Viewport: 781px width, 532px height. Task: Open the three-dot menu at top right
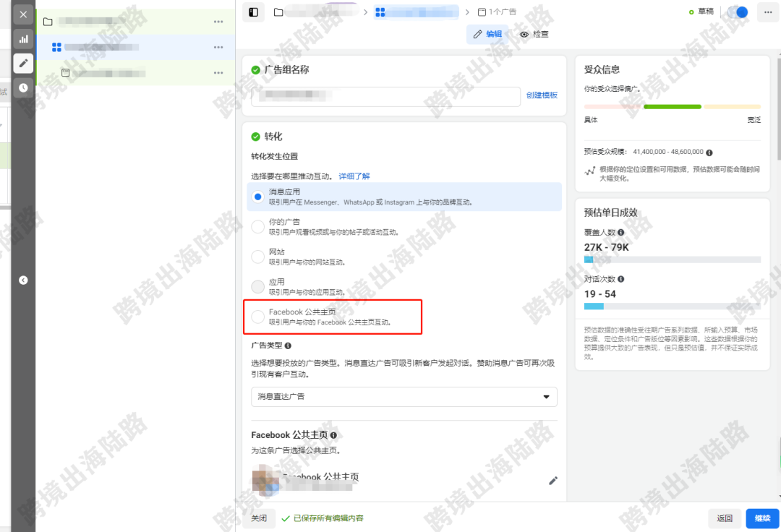click(767, 12)
